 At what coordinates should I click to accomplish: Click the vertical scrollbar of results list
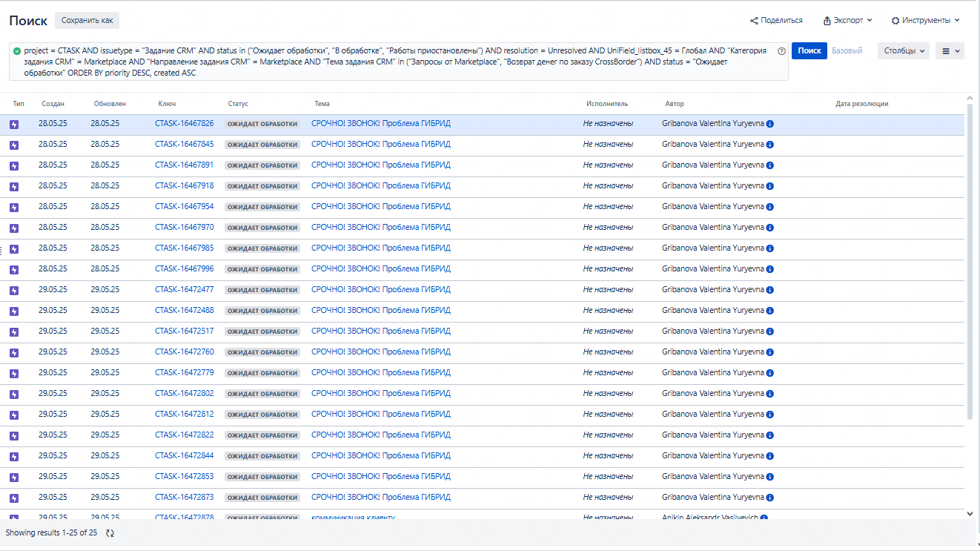970,263
